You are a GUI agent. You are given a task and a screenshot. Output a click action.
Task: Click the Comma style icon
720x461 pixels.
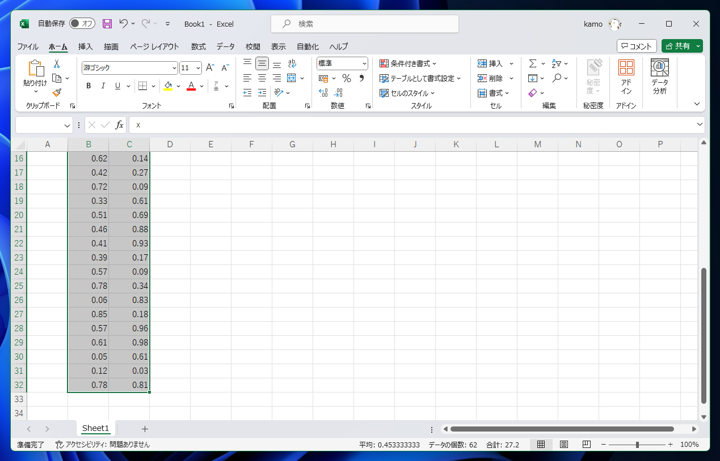[361, 79]
